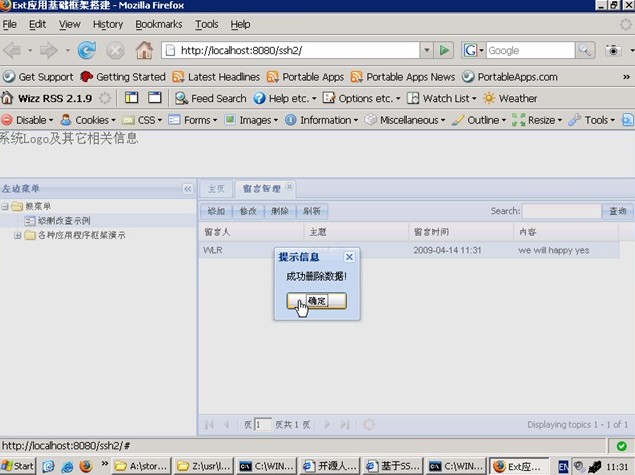Screen dimensions: 635x475
Task: Click the confirm button in the dialog
Action: (x=317, y=301)
